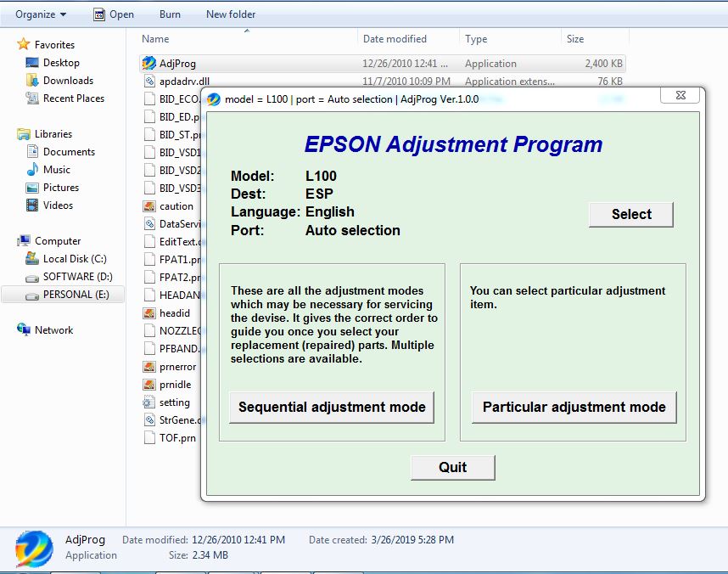728x574 pixels.
Task: Click the Epson icon in AdjProg title bar
Action: click(x=214, y=99)
